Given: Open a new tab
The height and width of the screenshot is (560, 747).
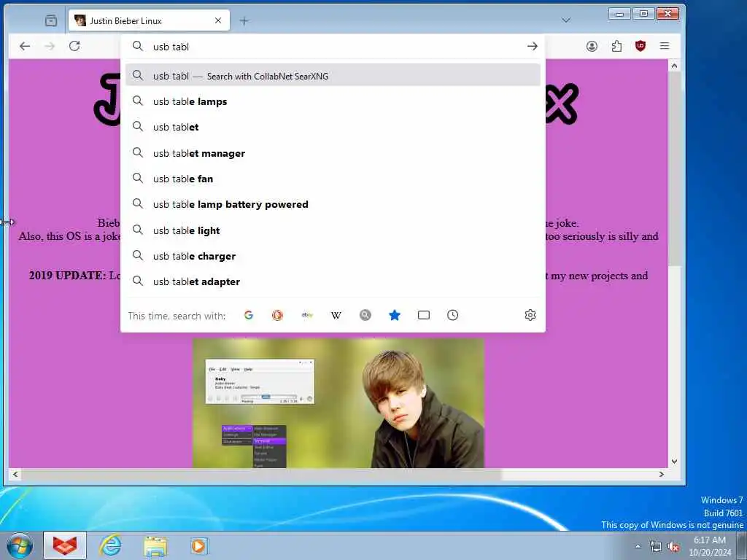Looking at the screenshot, I should 244,21.
